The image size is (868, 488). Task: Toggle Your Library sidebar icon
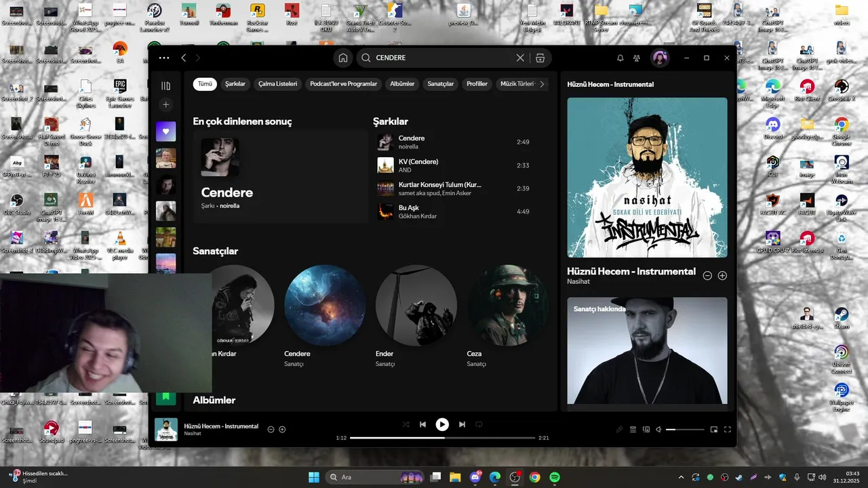tap(165, 85)
